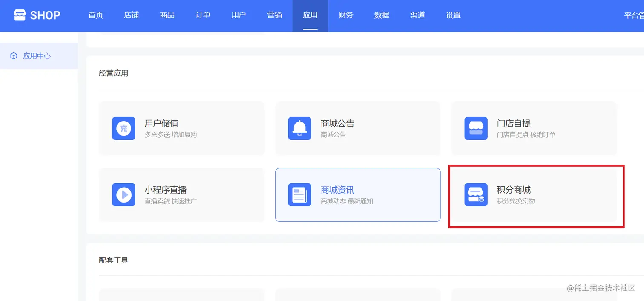This screenshot has width=644, height=301.
Task: Click the SHOP logo icon
Action: [x=20, y=15]
